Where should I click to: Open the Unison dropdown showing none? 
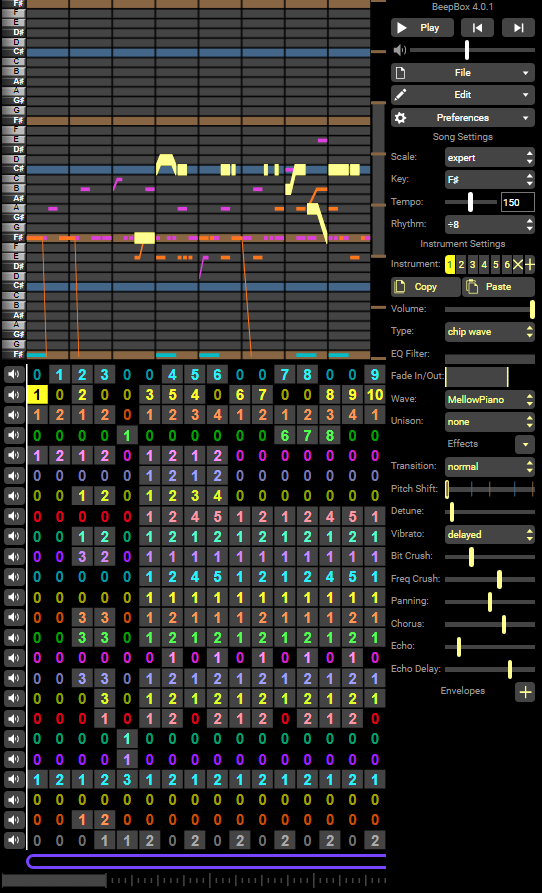490,422
